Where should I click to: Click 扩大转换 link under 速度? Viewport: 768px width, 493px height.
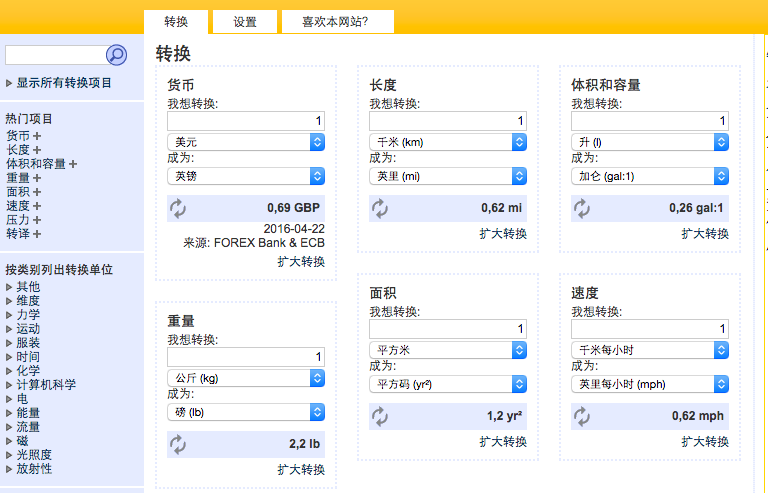pyautogui.click(x=705, y=442)
